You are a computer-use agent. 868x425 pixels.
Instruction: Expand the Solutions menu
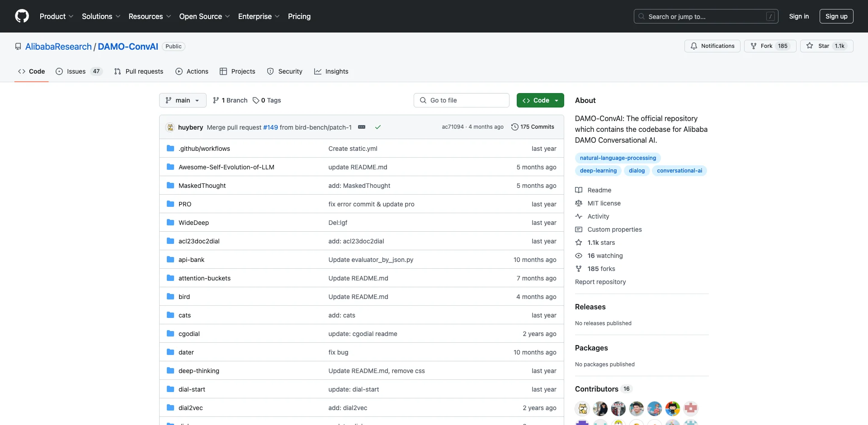point(101,16)
